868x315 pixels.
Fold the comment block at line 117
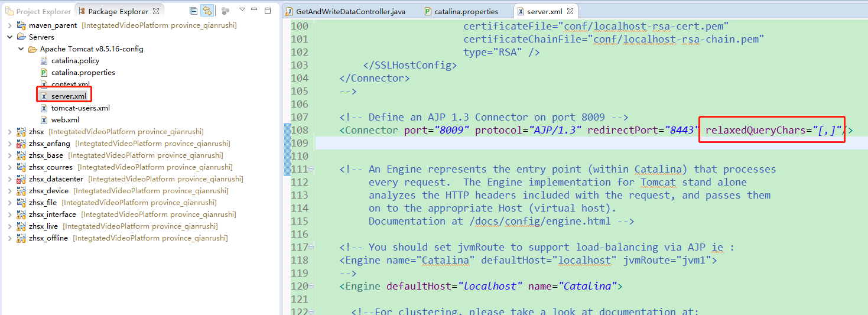click(x=311, y=248)
